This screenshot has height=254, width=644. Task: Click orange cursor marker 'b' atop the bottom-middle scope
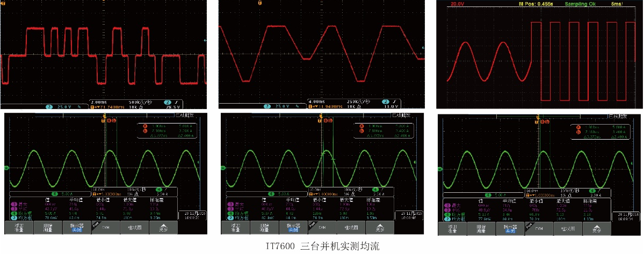[x=329, y=120]
